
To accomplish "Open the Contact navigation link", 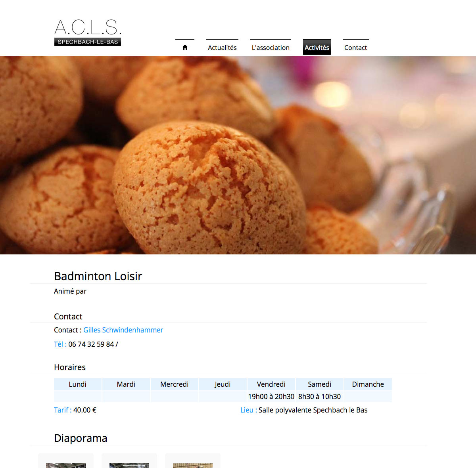I will click(355, 47).
